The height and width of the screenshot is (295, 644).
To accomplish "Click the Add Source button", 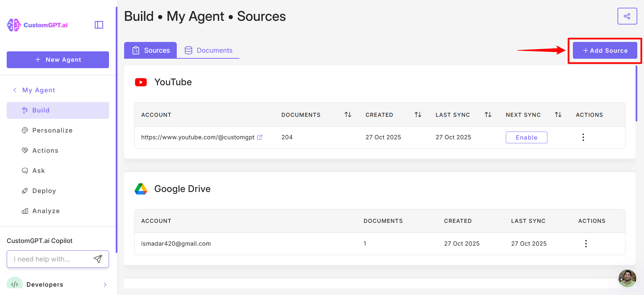I will 605,51.
